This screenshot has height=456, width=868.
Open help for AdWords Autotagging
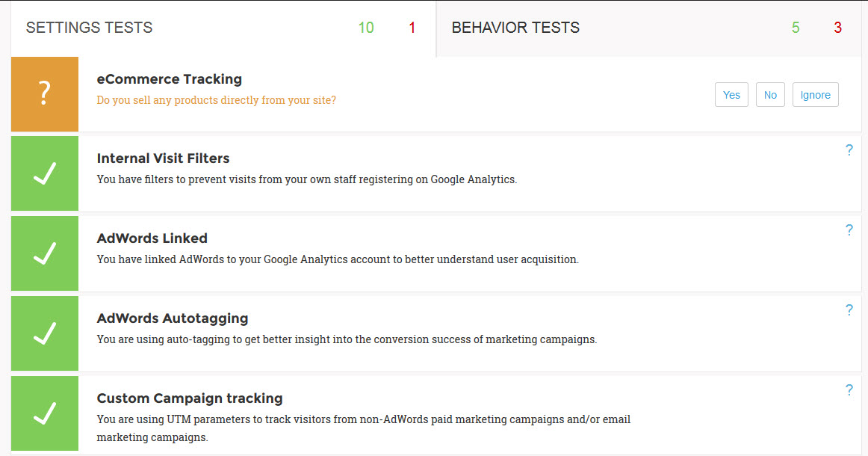[x=849, y=309]
